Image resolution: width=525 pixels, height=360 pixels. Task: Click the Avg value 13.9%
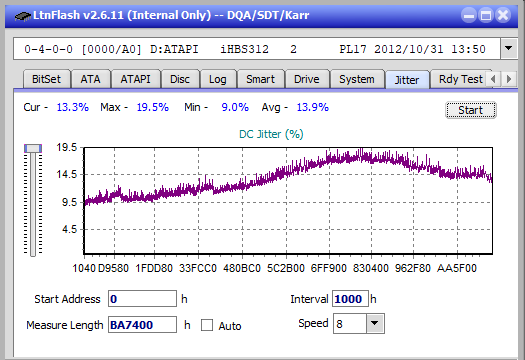(x=313, y=107)
